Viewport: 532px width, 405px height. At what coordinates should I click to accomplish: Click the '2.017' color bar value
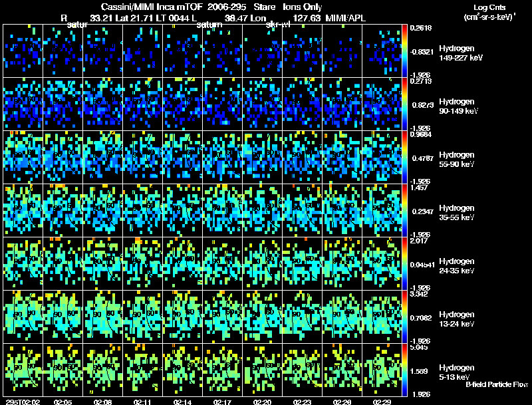419,241
